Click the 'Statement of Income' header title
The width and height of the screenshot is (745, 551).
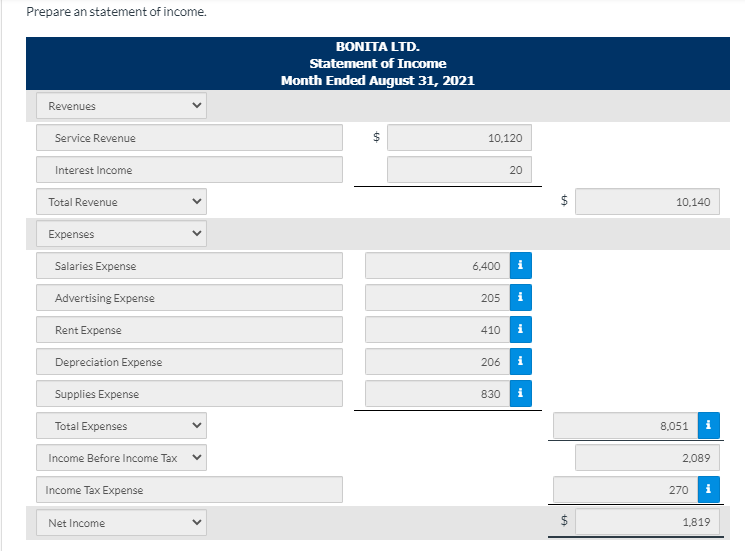click(x=378, y=63)
